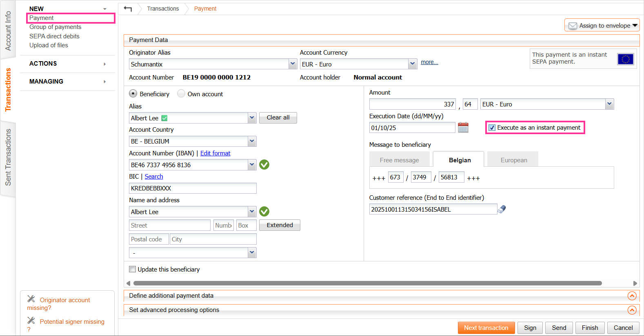Open the Originator Alias dropdown
The height and width of the screenshot is (336, 644).
pyautogui.click(x=293, y=64)
